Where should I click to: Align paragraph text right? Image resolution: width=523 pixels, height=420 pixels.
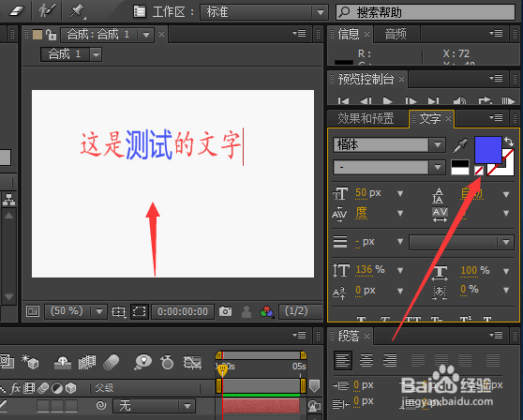coord(390,360)
